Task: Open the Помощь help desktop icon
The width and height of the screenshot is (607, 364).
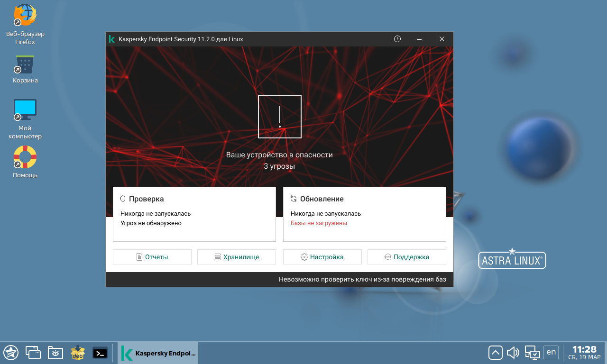Action: [x=25, y=162]
